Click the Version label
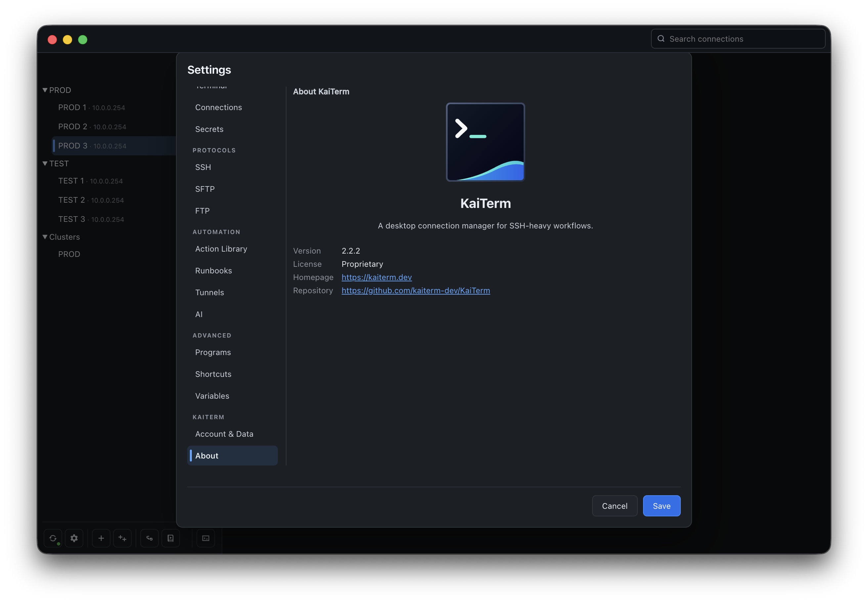This screenshot has width=868, height=603. (x=307, y=251)
